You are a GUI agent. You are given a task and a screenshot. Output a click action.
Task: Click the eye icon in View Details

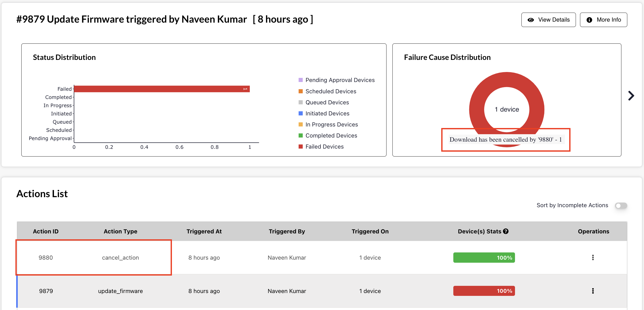pos(530,20)
